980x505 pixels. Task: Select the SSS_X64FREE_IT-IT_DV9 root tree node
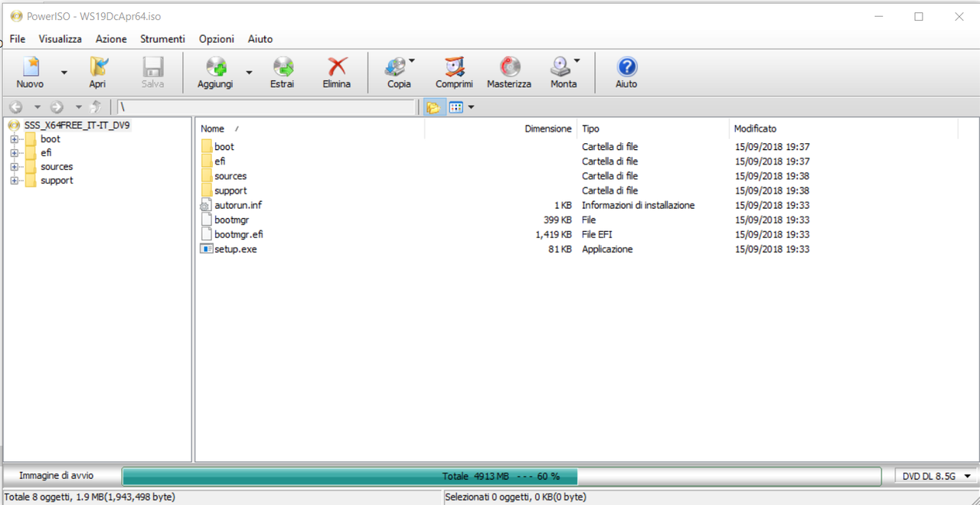coord(77,125)
